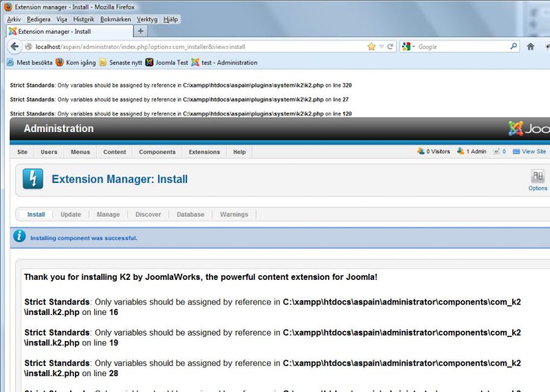Open the Joomla Components menu
The image size is (550, 392).
tap(157, 152)
